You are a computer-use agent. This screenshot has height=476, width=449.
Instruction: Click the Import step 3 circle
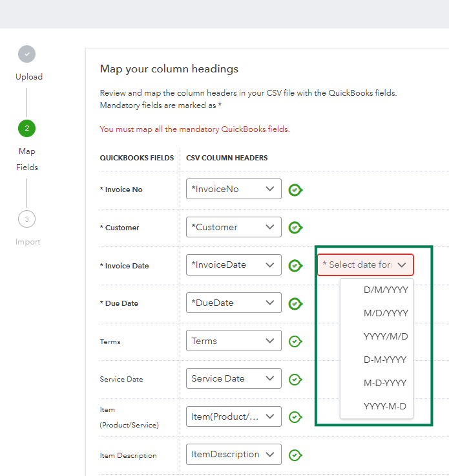coord(26,219)
